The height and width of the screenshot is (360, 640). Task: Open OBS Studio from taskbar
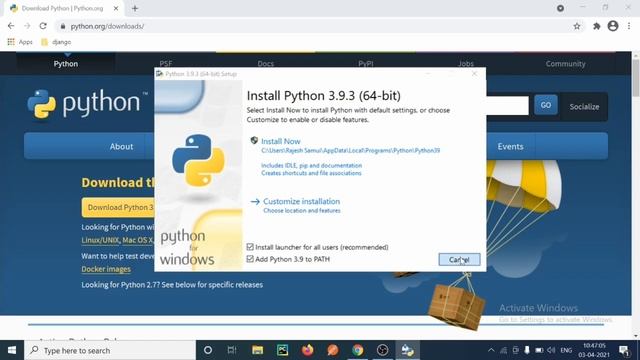(382, 350)
